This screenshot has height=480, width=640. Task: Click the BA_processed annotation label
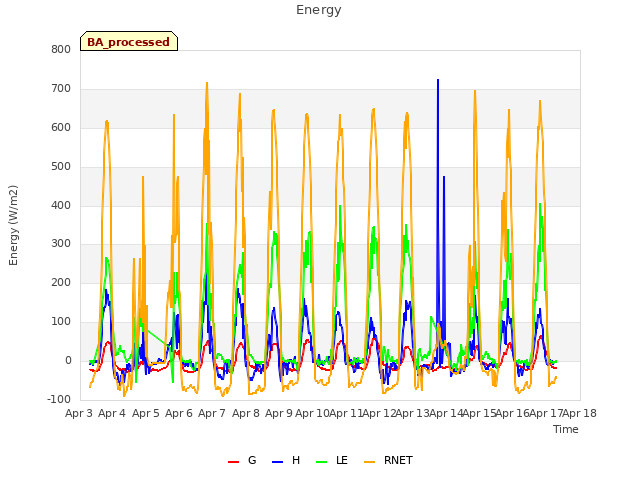point(129,42)
